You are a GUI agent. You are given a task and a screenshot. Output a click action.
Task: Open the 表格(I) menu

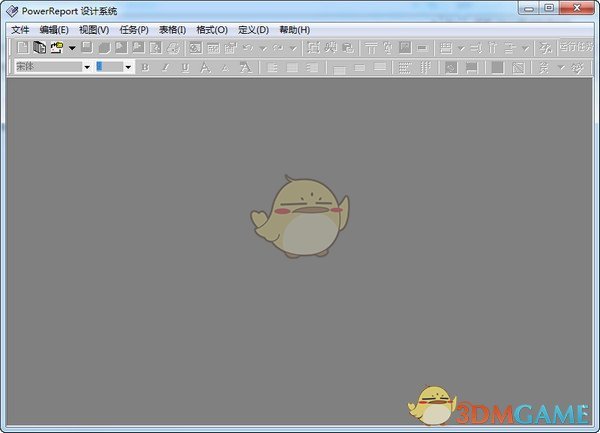[x=173, y=30]
